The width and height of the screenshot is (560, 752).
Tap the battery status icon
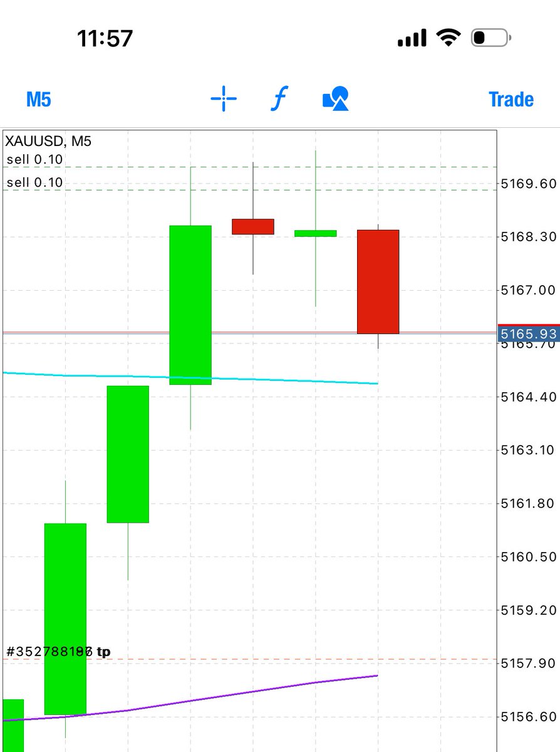point(492,38)
